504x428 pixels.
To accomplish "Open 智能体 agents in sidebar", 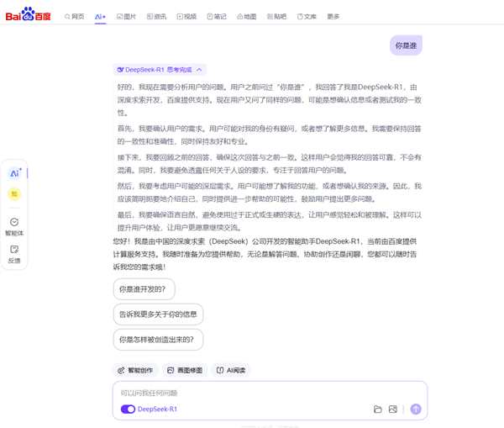I will coord(14,225).
